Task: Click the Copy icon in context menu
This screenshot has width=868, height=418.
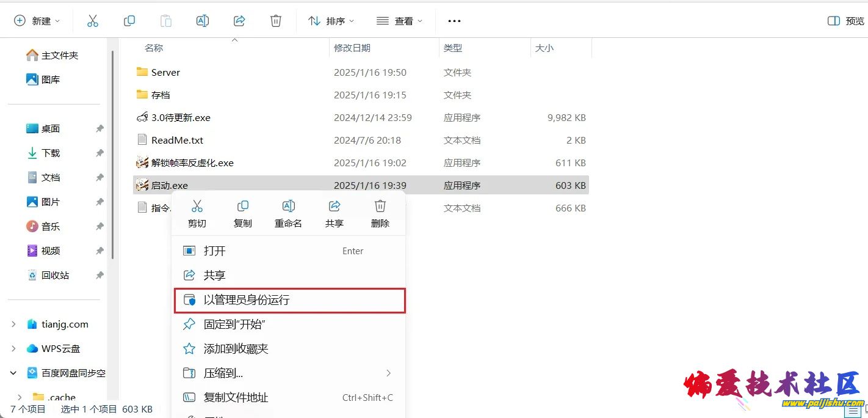Action: (x=242, y=207)
